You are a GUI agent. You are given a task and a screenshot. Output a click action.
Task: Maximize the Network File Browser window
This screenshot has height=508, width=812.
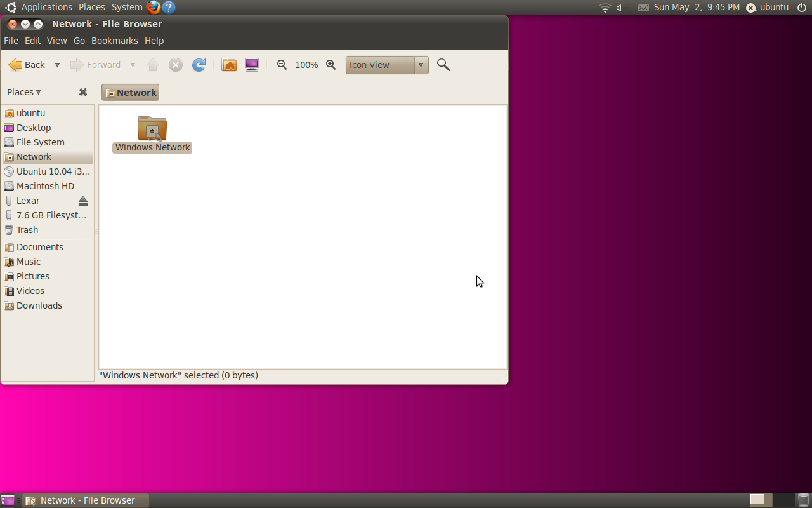(38, 24)
